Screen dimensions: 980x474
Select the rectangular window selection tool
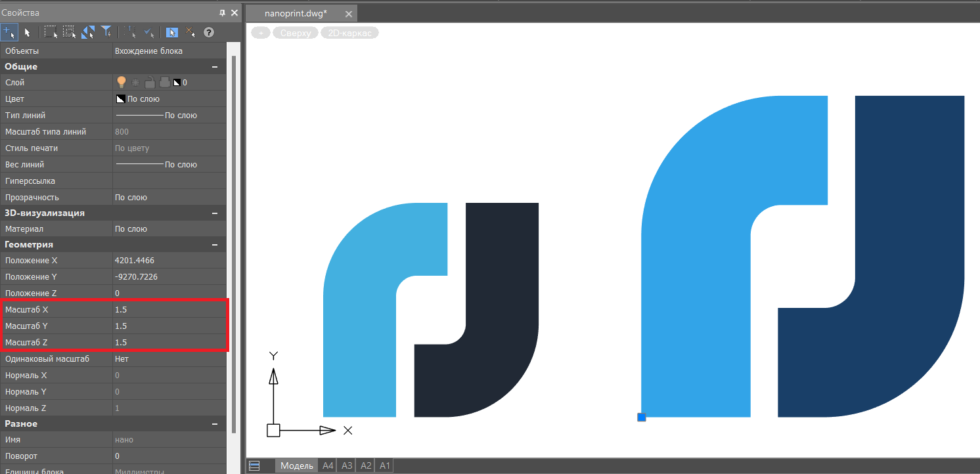coord(51,32)
